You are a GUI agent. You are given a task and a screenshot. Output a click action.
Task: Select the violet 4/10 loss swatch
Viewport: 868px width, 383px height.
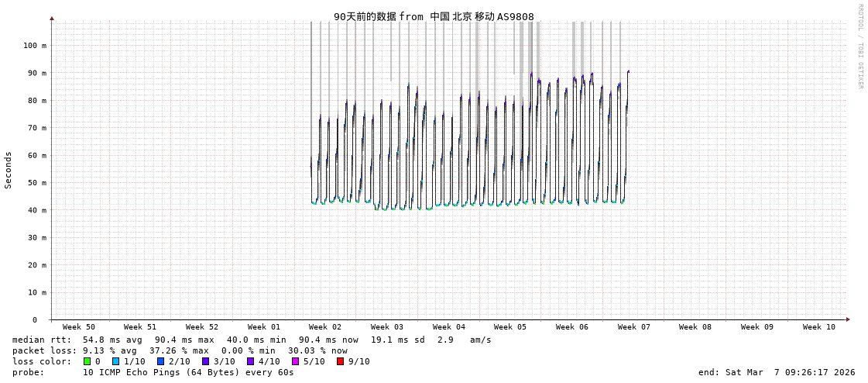[x=250, y=361]
